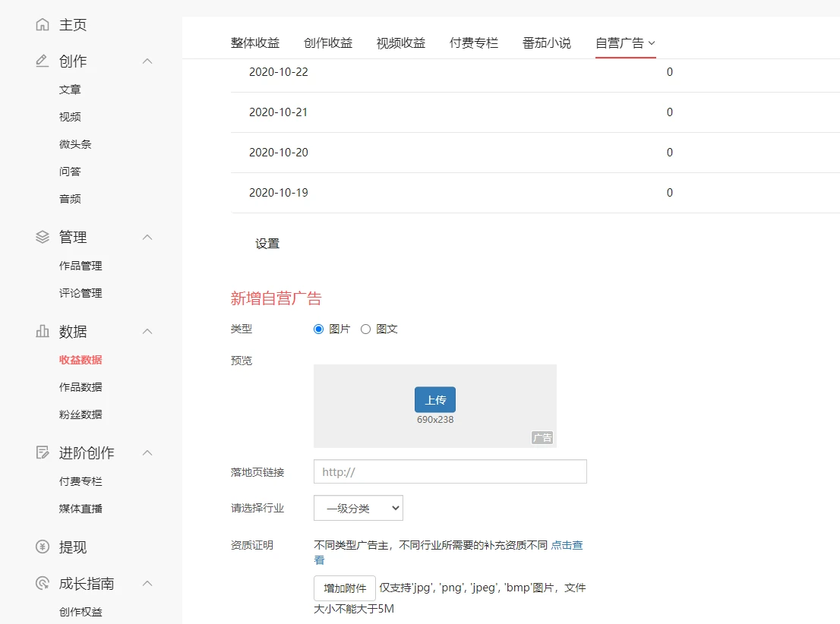Collapse the 创作 sidebar section
Image resolution: width=840 pixels, height=624 pixels.
pos(147,61)
